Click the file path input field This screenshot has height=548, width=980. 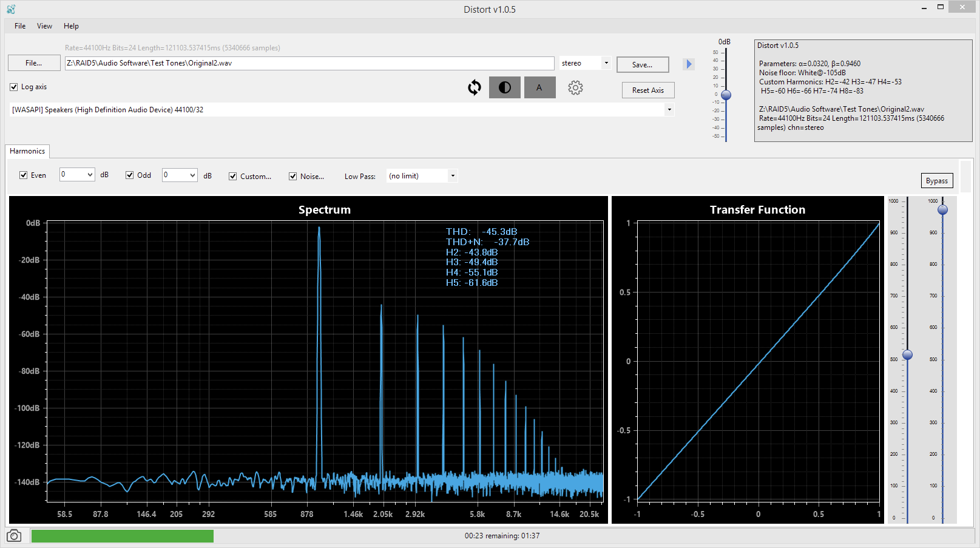(x=309, y=63)
